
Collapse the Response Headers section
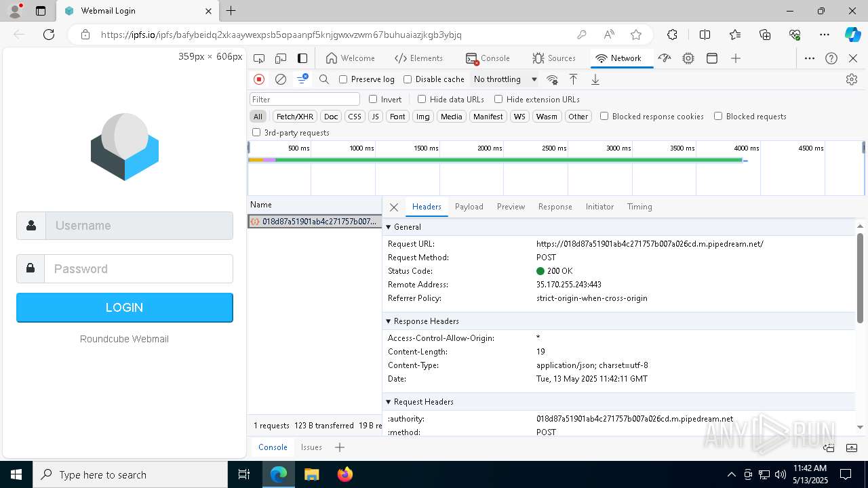(x=389, y=321)
